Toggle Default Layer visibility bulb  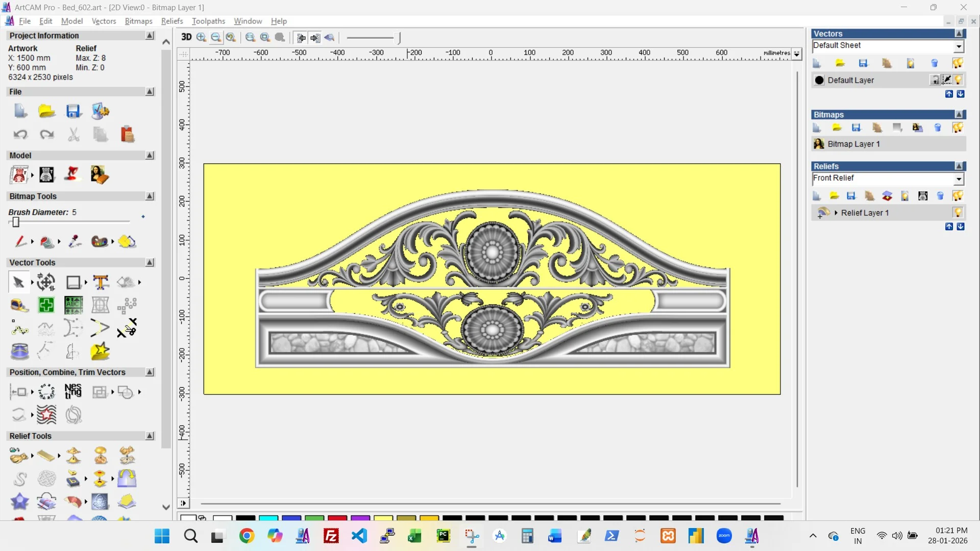(958, 80)
